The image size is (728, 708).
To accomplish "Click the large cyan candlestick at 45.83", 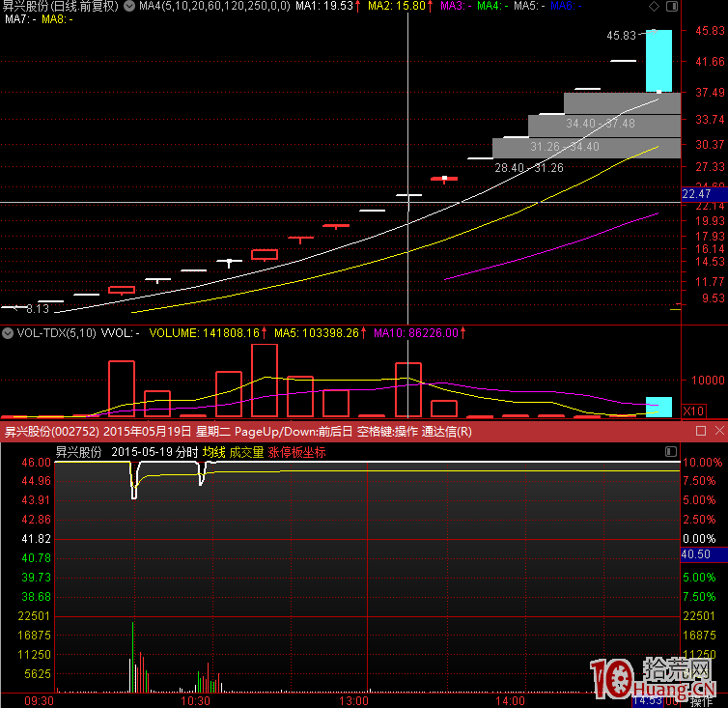I will [x=658, y=61].
